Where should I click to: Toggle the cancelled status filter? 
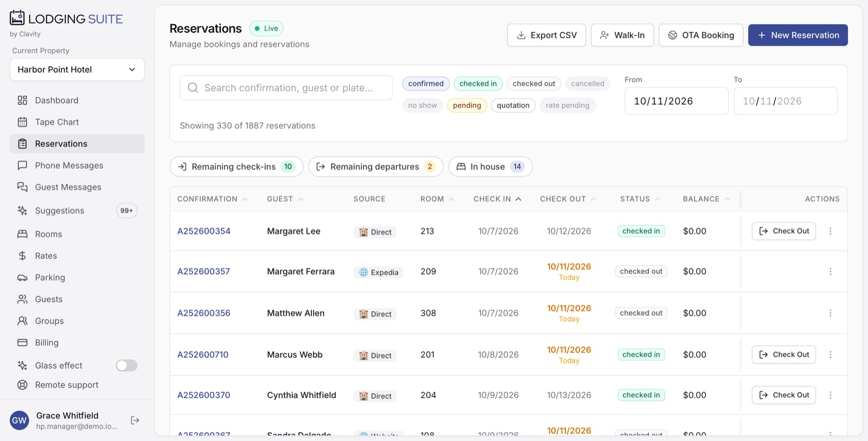click(x=588, y=84)
